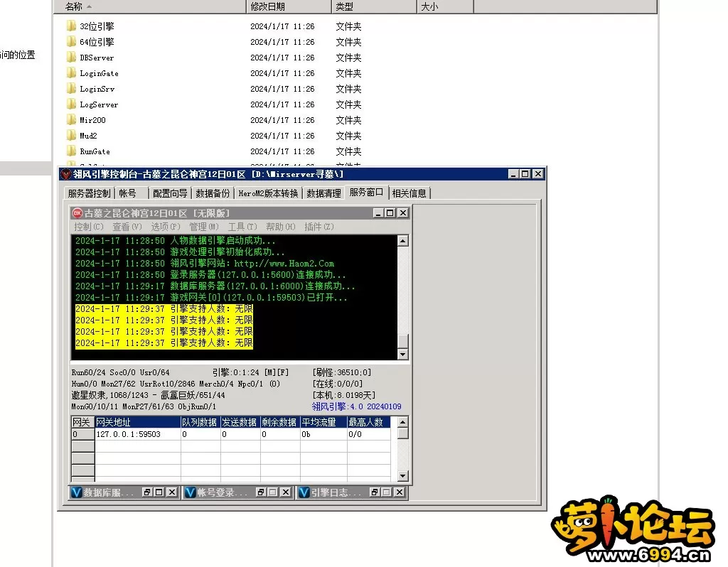Select the 64位引擎 folder icon
The height and width of the screenshot is (567, 728).
71,42
